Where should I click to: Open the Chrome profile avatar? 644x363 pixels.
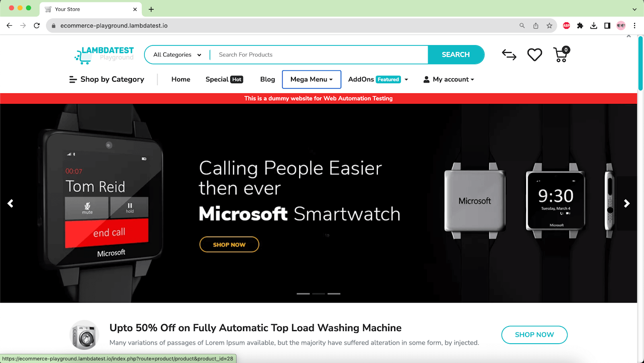tap(621, 26)
